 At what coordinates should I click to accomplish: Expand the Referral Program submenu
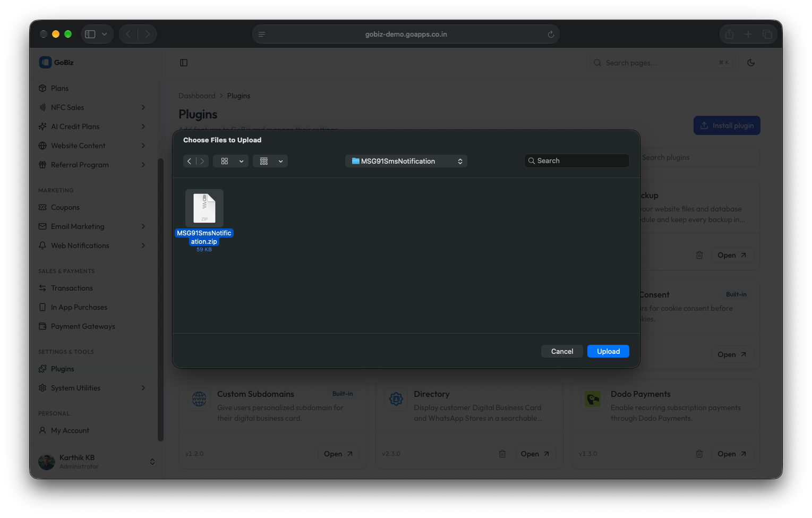click(x=143, y=165)
